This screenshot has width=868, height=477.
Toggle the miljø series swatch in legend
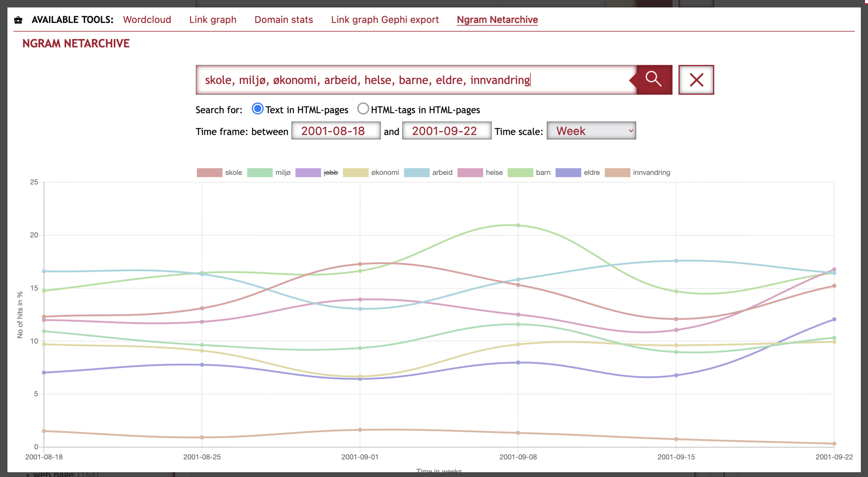(259, 173)
